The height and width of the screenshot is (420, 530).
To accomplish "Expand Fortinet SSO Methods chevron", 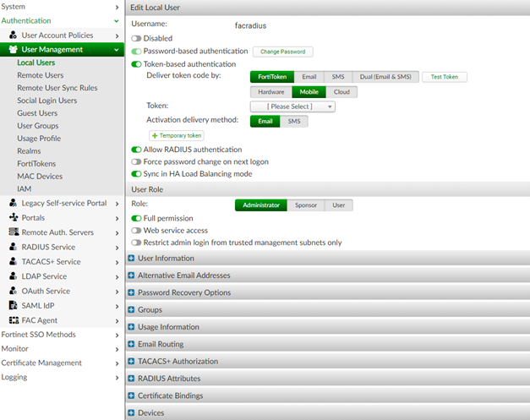I will click(x=117, y=335).
